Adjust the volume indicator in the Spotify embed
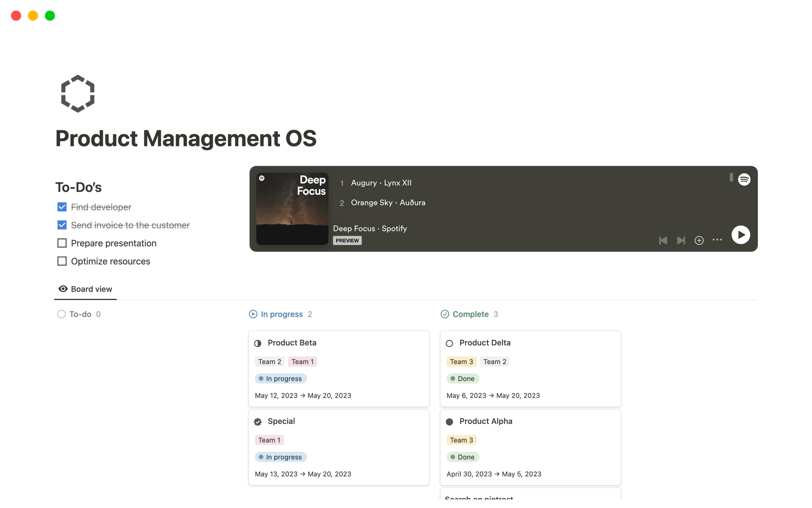This screenshot has width=812, height=508. [730, 178]
